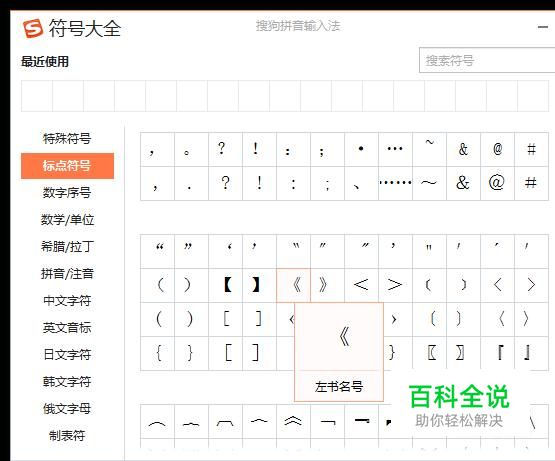This screenshot has height=461, width=555.
Task: Open the 制表符 category
Action: coord(67,436)
